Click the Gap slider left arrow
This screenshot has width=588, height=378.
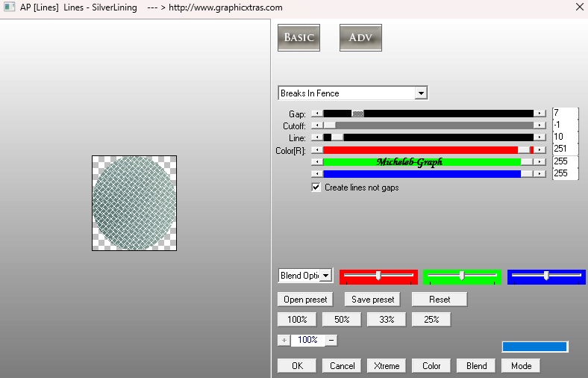(317, 114)
